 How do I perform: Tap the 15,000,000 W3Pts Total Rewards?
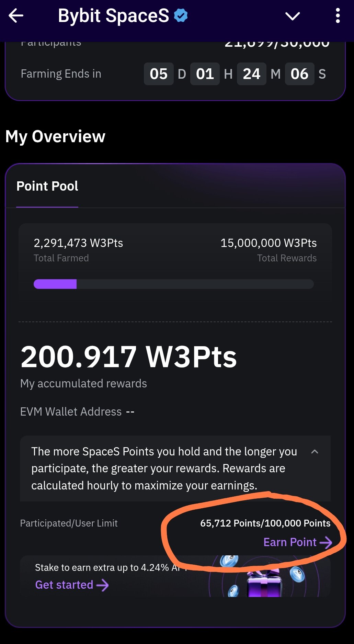[269, 243]
